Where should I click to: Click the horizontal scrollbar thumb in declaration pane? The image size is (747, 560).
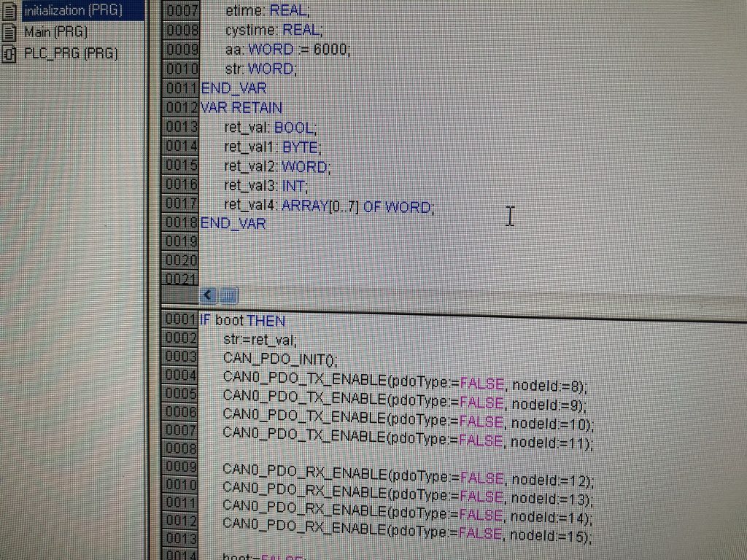tap(229, 295)
